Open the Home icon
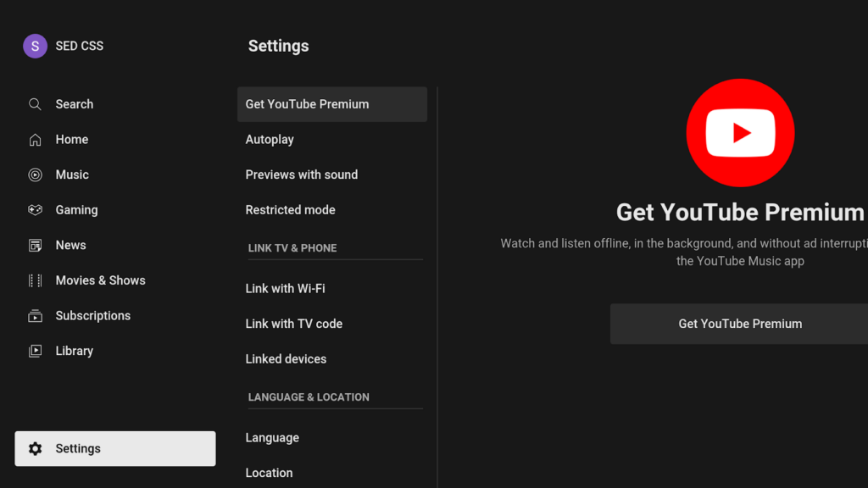Viewport: 868px width, 488px height. [35, 139]
